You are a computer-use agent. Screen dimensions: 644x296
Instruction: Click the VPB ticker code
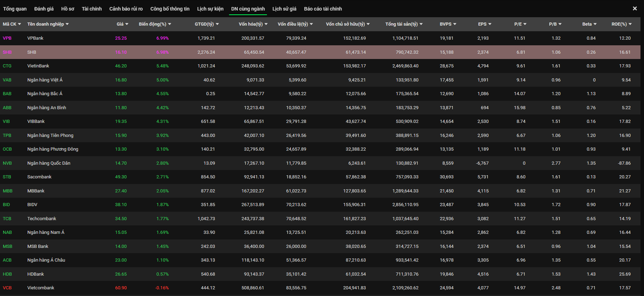[7, 38]
